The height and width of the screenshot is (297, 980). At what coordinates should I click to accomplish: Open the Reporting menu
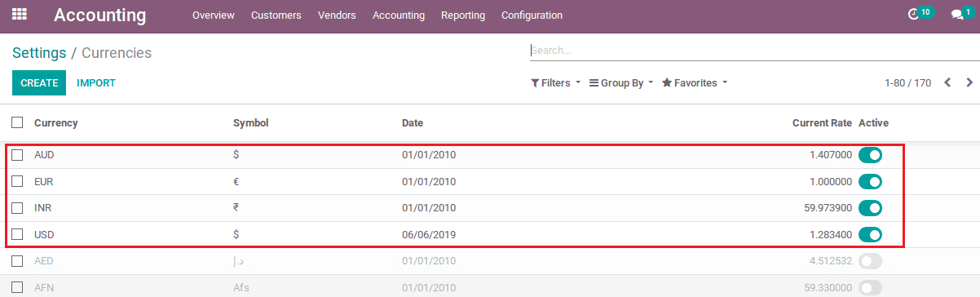pyautogui.click(x=463, y=16)
